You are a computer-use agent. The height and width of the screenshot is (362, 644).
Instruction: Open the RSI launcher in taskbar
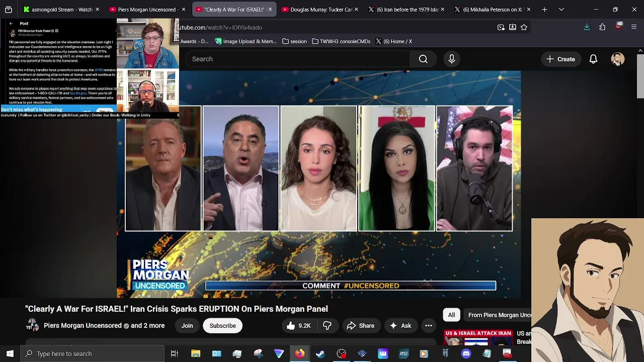point(404,353)
